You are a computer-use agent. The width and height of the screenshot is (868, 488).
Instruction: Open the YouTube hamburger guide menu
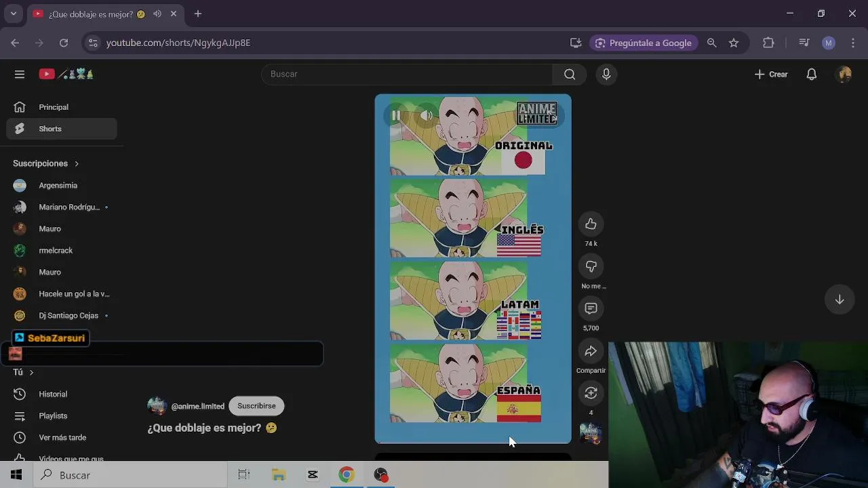click(x=20, y=74)
